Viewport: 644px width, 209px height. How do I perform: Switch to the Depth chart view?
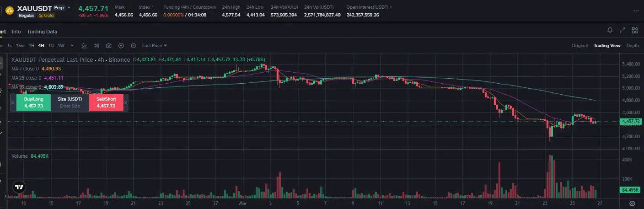pyautogui.click(x=633, y=46)
